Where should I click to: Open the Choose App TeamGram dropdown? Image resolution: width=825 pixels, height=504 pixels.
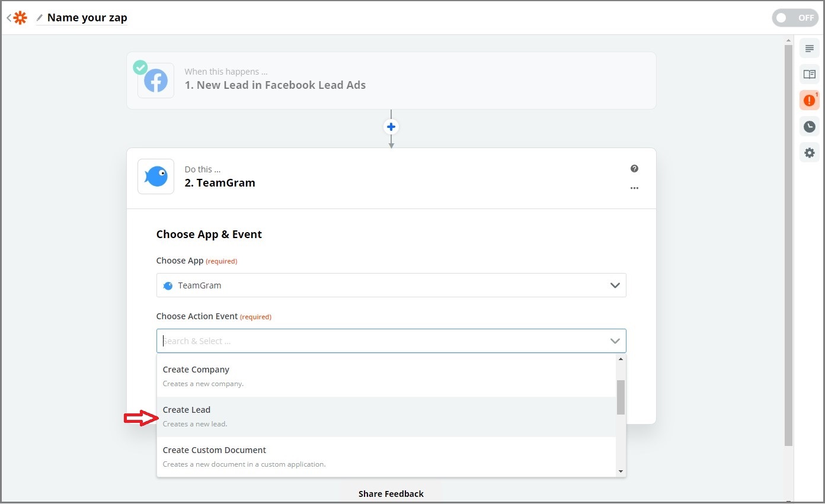[391, 285]
